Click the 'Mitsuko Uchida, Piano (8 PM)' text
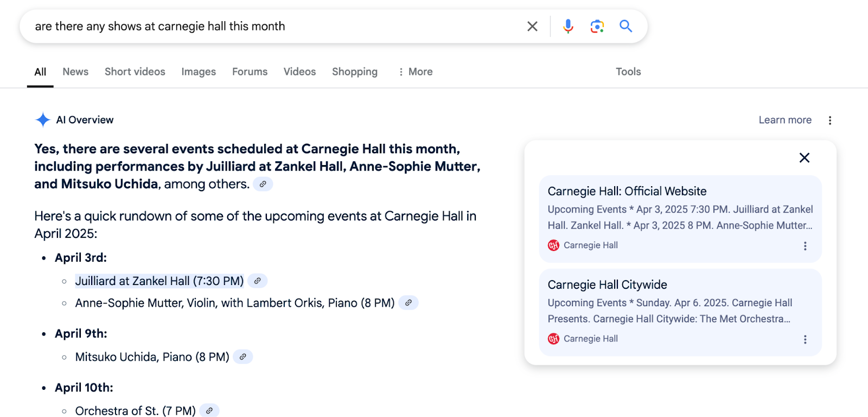The height and width of the screenshot is (417, 868). (152, 357)
